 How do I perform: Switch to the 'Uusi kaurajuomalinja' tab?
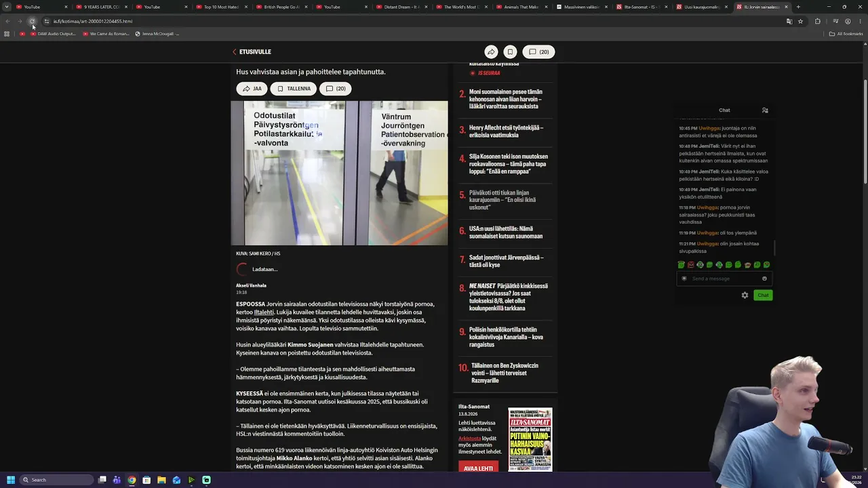click(701, 7)
